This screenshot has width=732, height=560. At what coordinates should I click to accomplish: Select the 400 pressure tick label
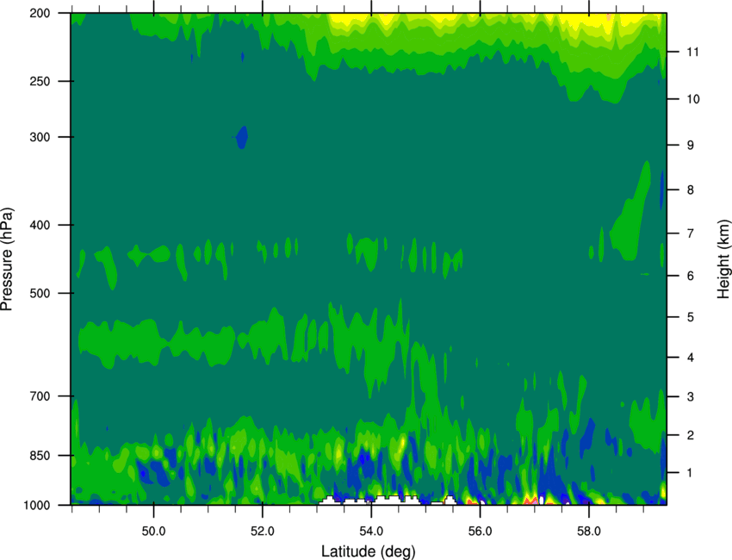click(x=40, y=225)
